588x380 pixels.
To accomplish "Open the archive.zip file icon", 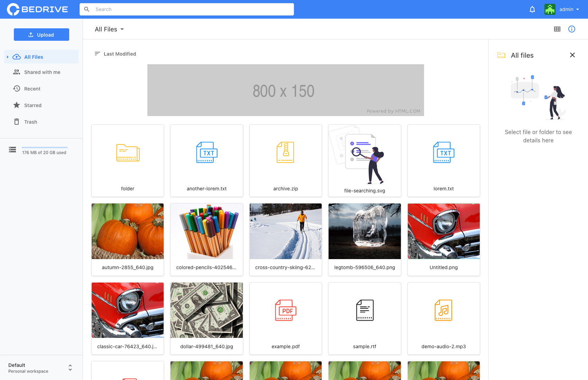I will [x=285, y=152].
